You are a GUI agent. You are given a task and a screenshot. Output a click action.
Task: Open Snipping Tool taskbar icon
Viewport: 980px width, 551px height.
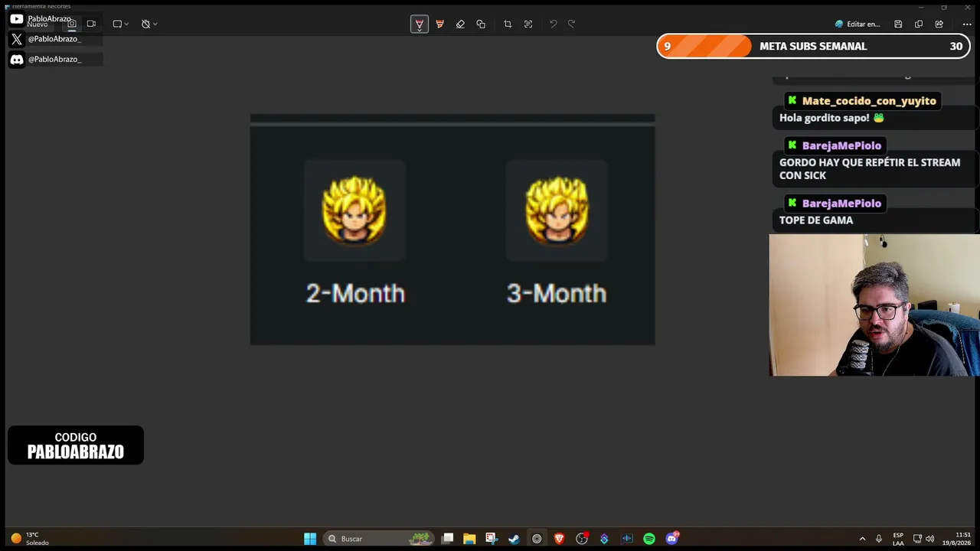pos(492,539)
